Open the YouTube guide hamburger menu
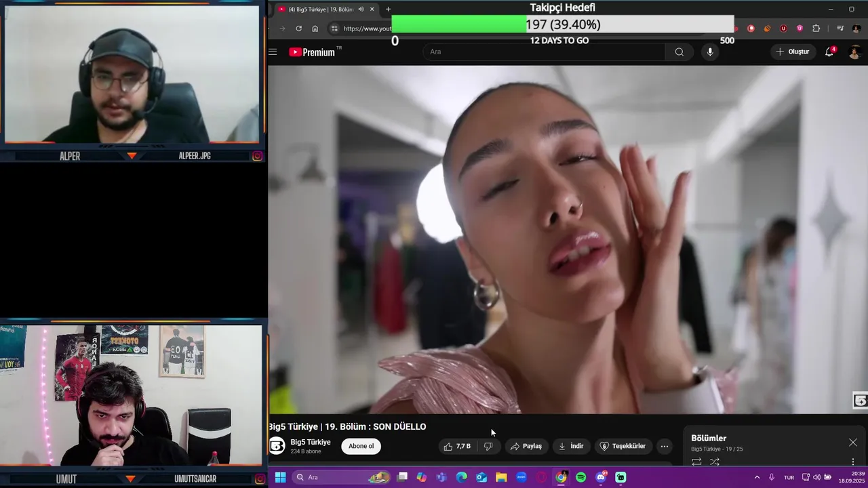 273,52
